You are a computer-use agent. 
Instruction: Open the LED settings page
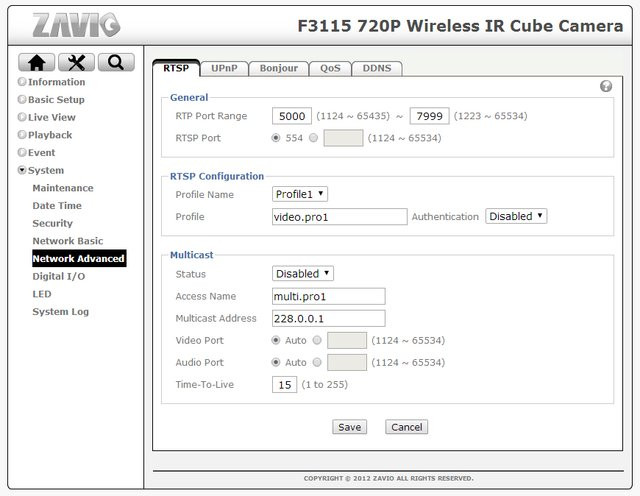pyautogui.click(x=42, y=294)
